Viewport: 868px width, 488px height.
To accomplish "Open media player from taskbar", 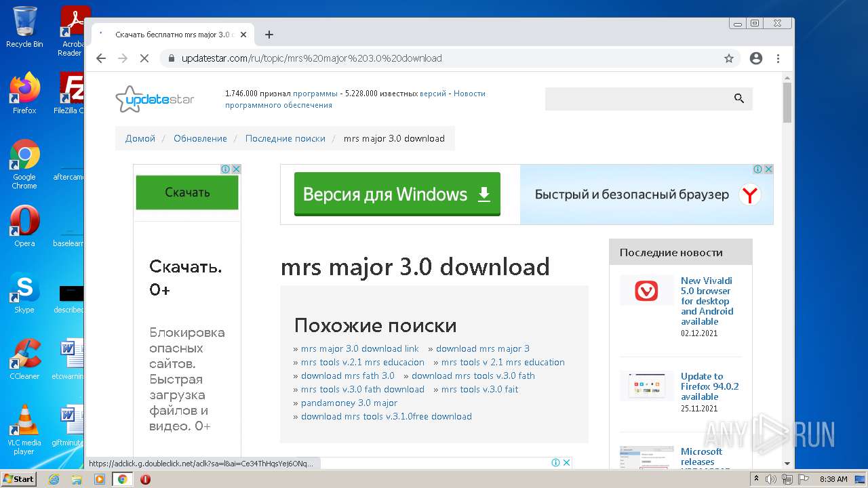I will coord(100,479).
